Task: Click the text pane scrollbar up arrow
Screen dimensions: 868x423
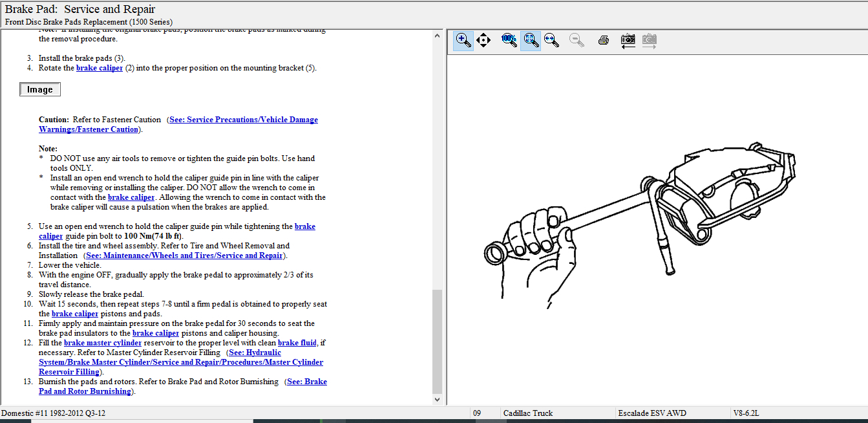Action: point(438,35)
